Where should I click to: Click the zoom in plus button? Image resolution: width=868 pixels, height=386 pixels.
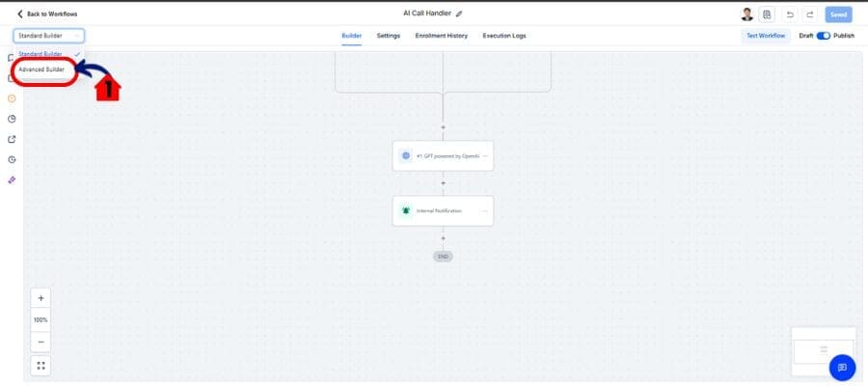click(41, 298)
